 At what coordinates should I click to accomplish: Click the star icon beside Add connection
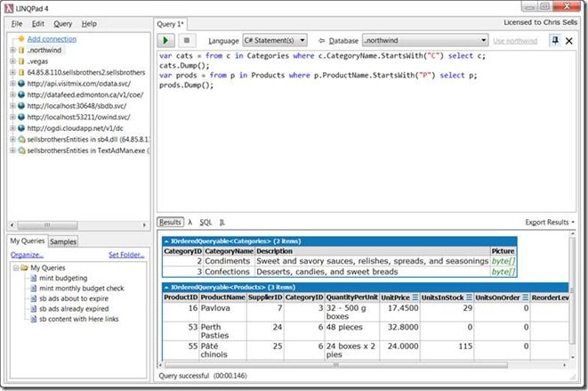tap(21, 38)
